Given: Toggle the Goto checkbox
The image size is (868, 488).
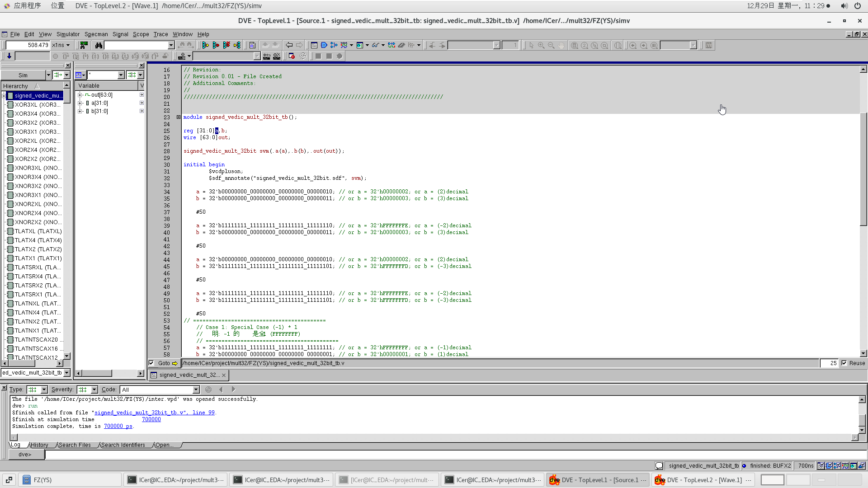Looking at the screenshot, I should point(151,363).
